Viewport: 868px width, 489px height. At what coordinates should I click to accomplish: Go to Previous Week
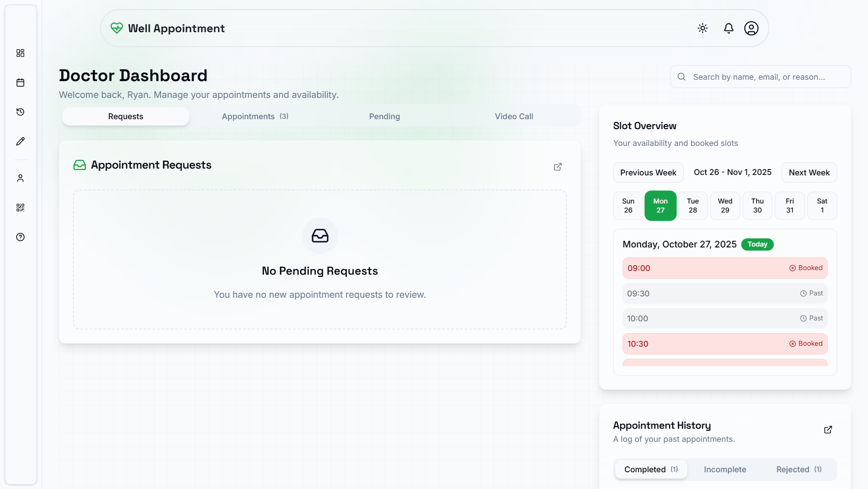(648, 173)
